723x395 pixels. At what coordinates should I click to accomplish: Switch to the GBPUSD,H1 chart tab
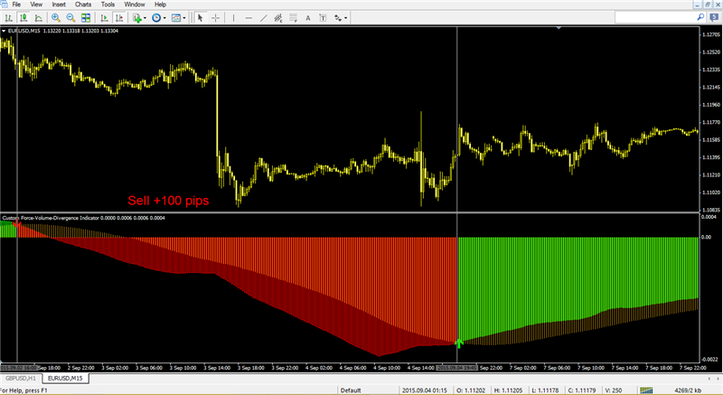(x=21, y=378)
